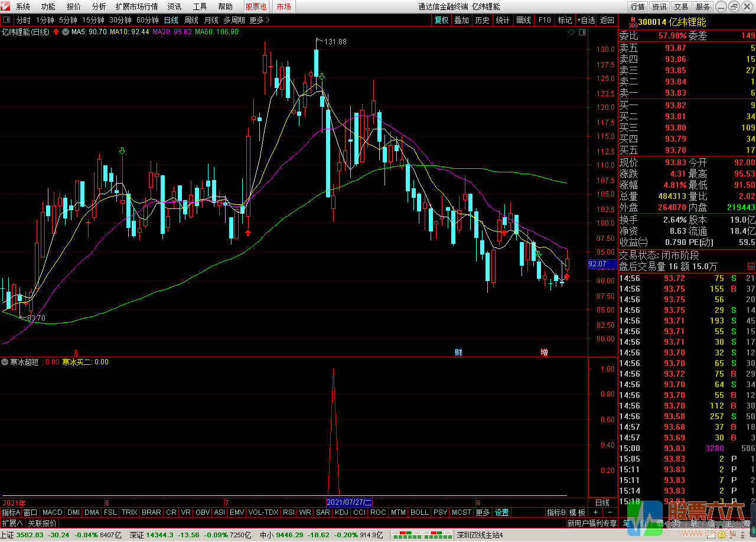
Task: Open the 系统 menu
Action: coord(23,7)
